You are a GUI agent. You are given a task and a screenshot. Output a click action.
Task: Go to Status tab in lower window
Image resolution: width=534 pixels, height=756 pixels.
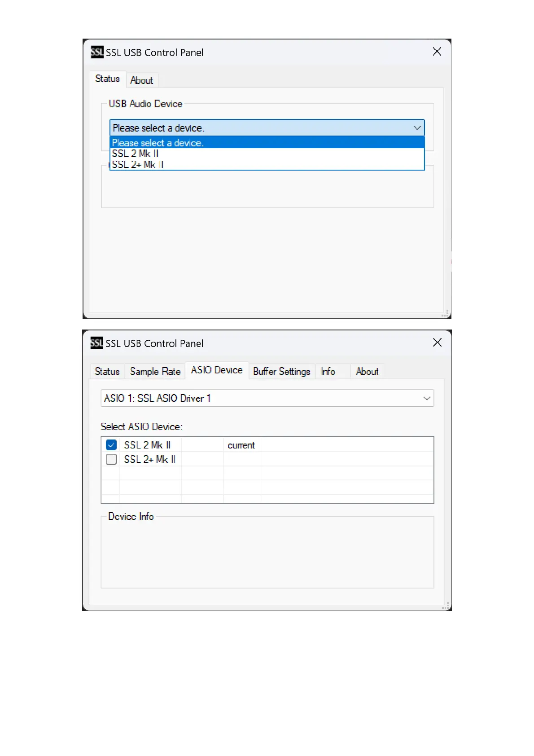pyautogui.click(x=107, y=372)
